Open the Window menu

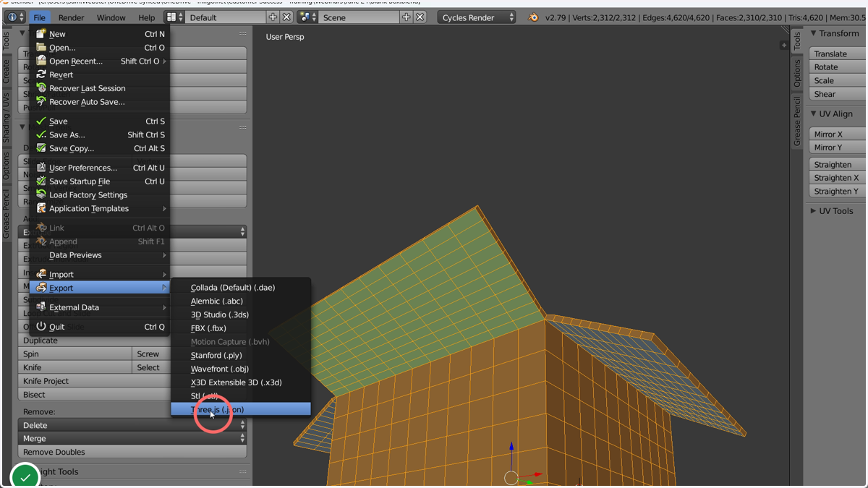pyautogui.click(x=111, y=17)
